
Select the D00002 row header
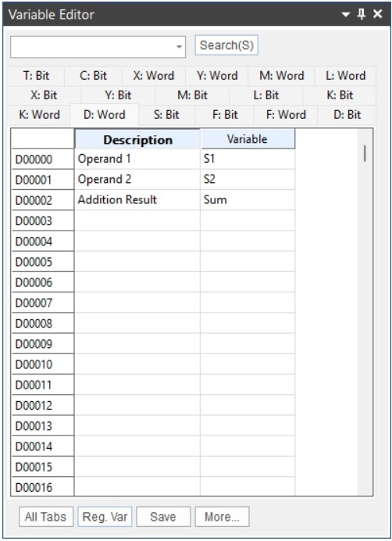tap(43, 200)
